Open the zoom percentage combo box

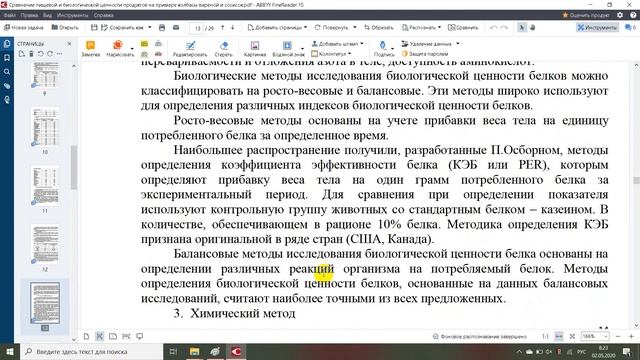595,336
